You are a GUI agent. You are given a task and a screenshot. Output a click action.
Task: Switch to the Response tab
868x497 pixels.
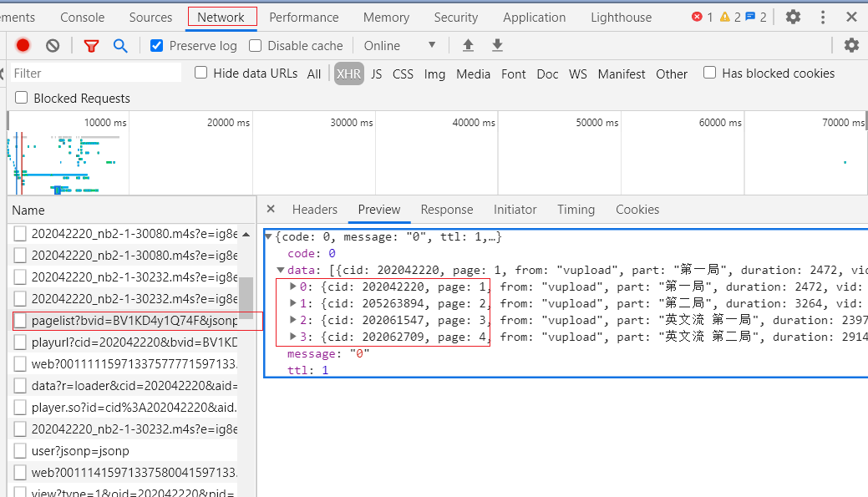(446, 210)
